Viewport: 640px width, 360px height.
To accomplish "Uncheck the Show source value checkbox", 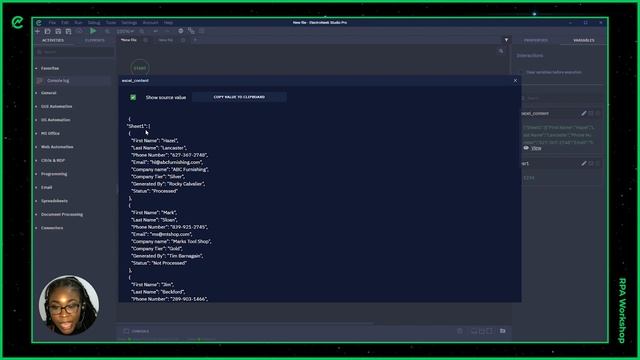I will pos(133,97).
